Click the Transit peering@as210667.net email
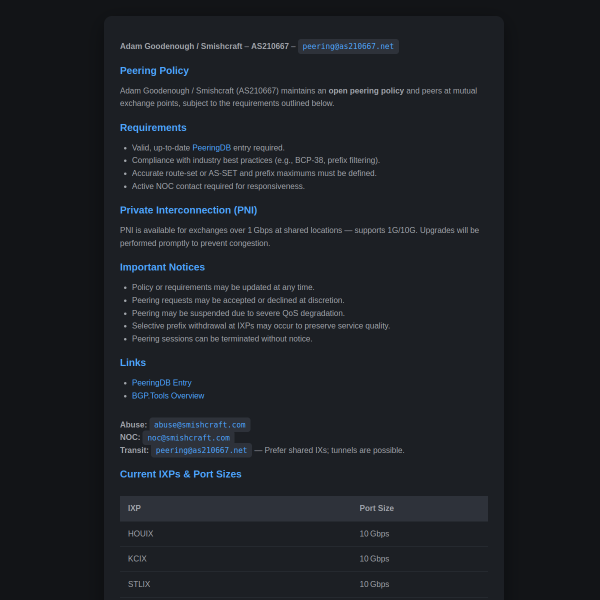Screen dimensions: 600x600 [201, 450]
